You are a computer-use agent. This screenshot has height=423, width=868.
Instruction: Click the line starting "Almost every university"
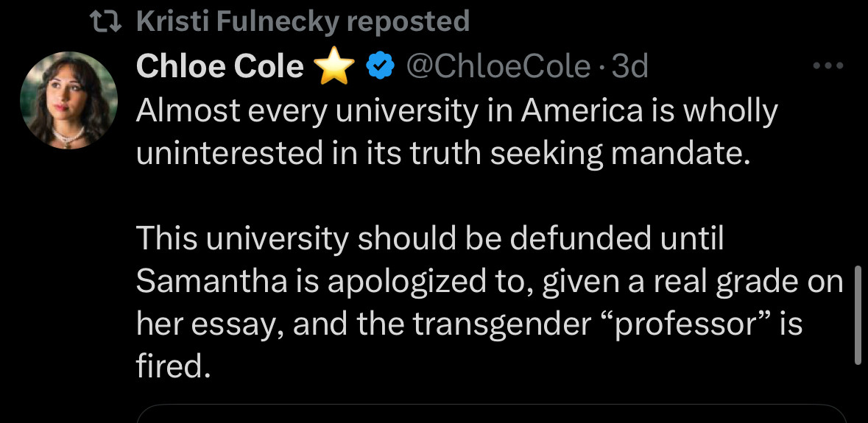(x=456, y=111)
